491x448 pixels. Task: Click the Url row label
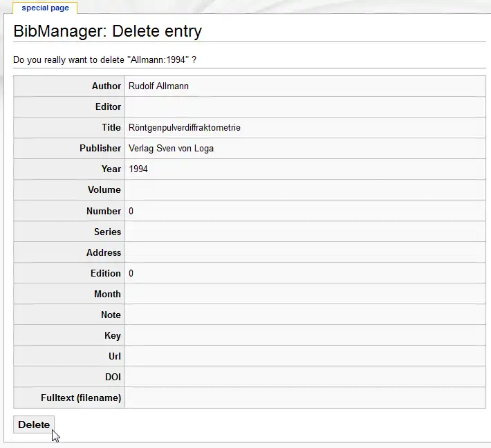pos(115,357)
